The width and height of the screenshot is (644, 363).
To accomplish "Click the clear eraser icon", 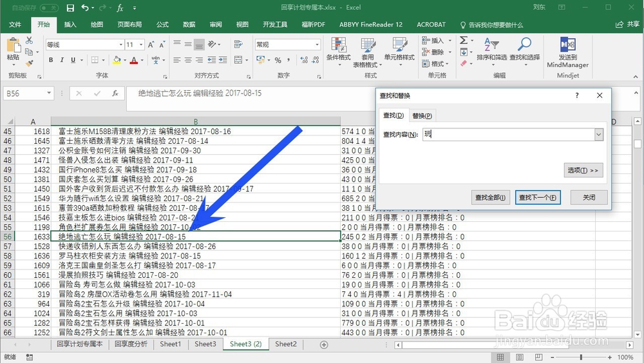I will point(464,63).
